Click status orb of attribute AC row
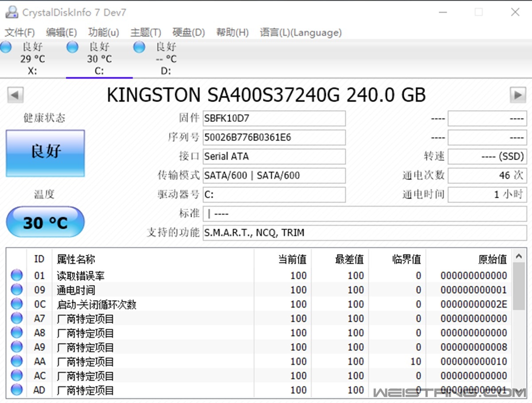This screenshot has height=403, width=532. 17,376
